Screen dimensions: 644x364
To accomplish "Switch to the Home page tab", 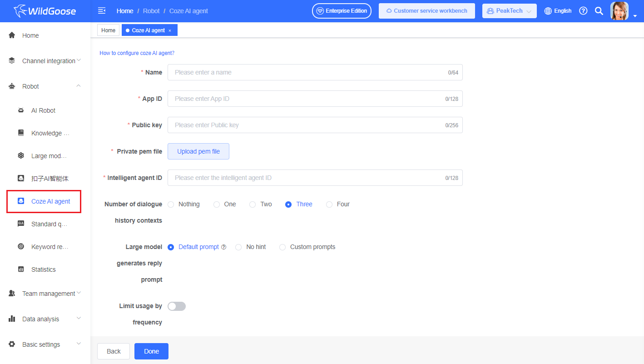I will click(109, 30).
